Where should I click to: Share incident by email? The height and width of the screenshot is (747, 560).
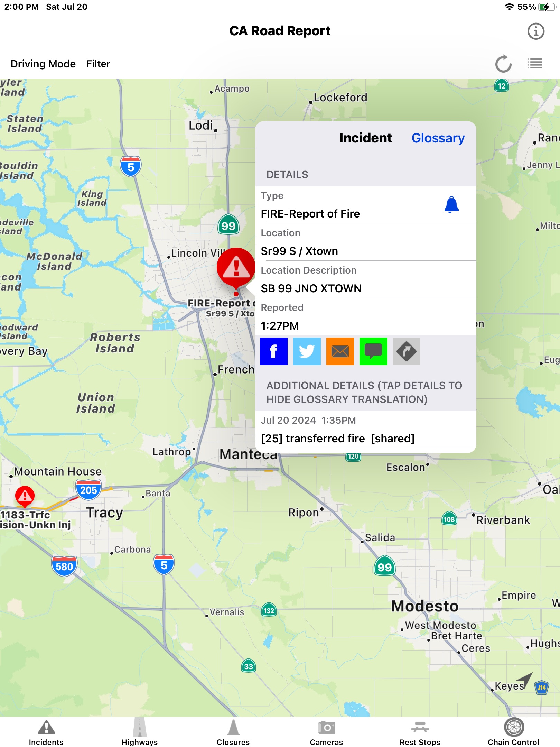click(x=340, y=351)
